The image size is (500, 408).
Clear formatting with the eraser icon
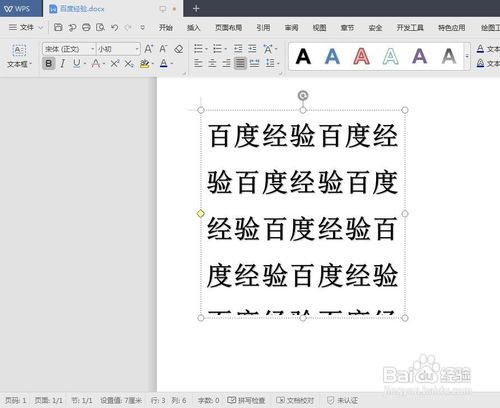(x=179, y=49)
